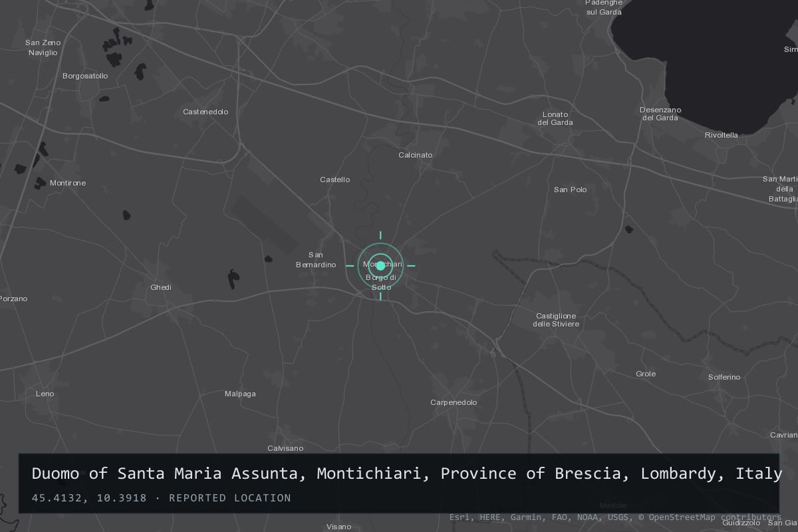
Task: Click the teal location marker at Montichiari
Action: point(380,266)
